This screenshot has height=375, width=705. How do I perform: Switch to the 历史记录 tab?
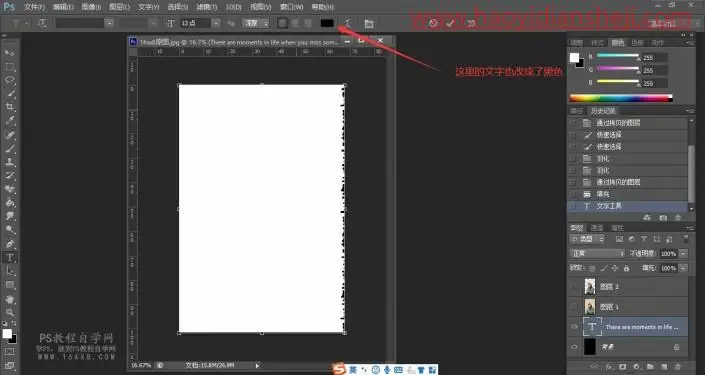[602, 111]
